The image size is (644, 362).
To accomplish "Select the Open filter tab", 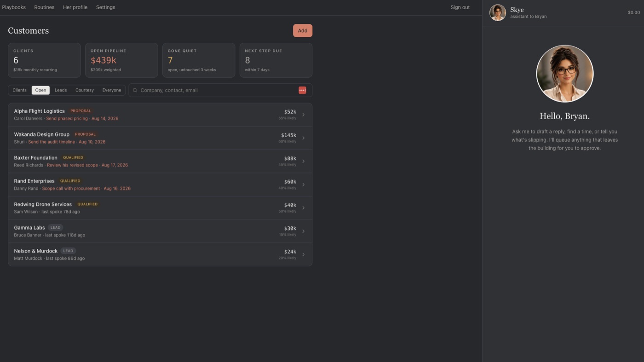I will tap(40, 90).
